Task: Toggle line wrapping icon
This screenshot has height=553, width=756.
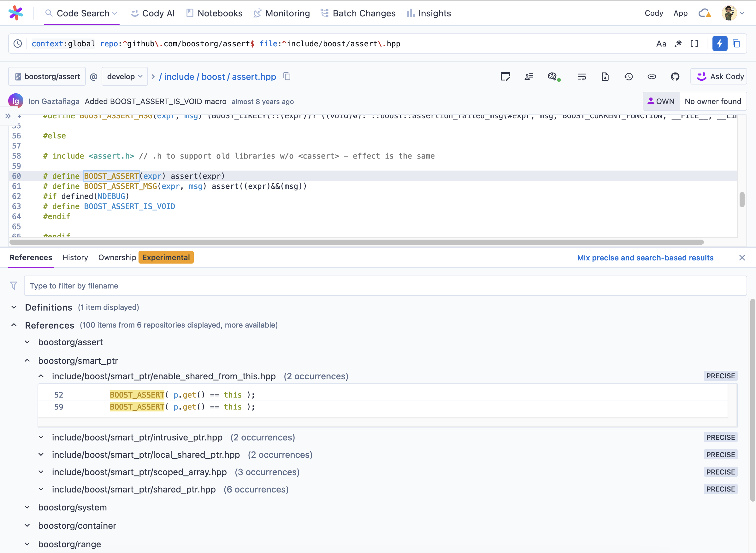Action: click(x=582, y=77)
